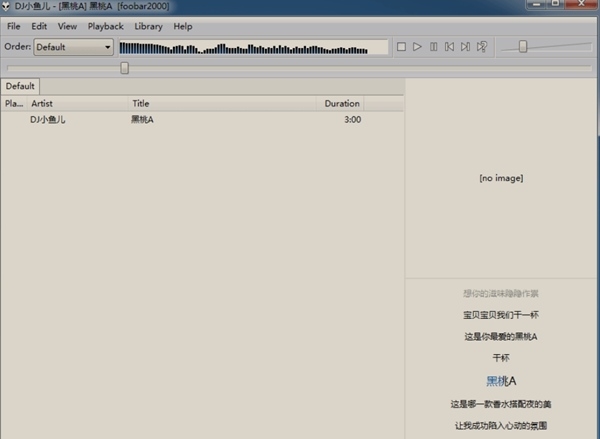This screenshot has height=439, width=600.
Task: Open the Edit menu
Action: click(x=39, y=26)
